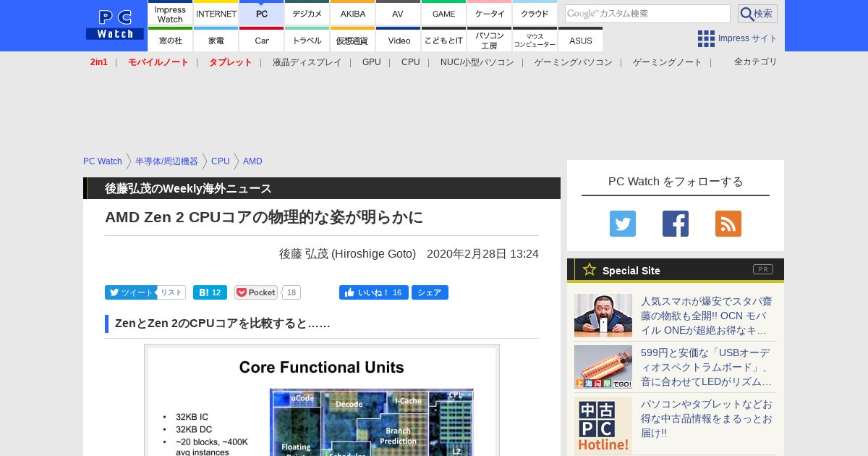Click the Facebook Like button

pos(373,292)
